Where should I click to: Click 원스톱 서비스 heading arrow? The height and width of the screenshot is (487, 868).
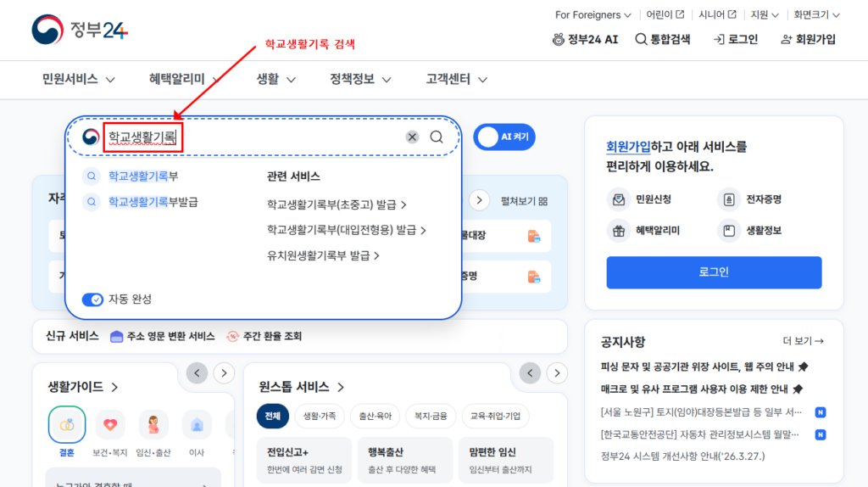tap(341, 387)
